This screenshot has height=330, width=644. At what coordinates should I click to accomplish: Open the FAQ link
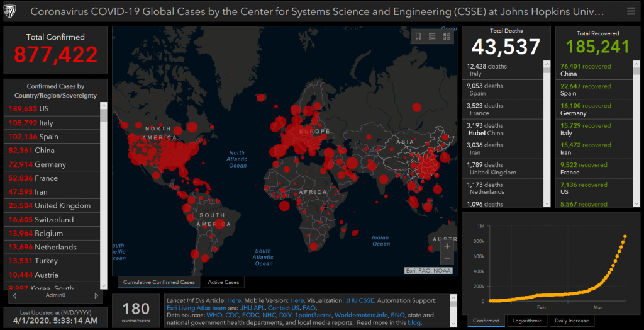coord(309,308)
